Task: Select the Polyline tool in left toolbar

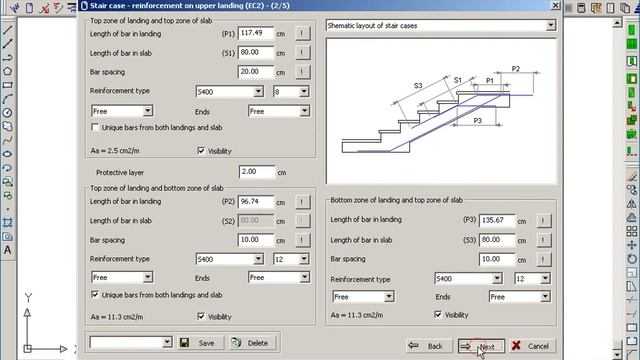Action: click(x=7, y=58)
